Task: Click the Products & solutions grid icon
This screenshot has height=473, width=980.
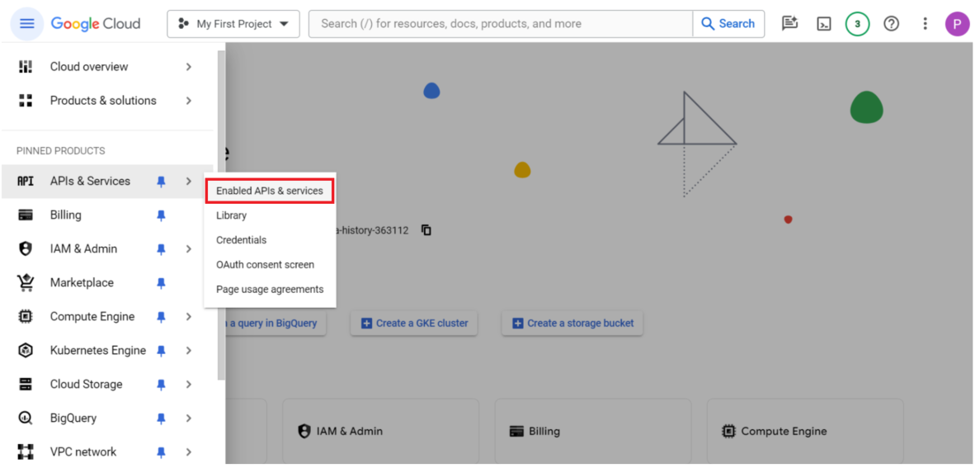Action: point(25,101)
